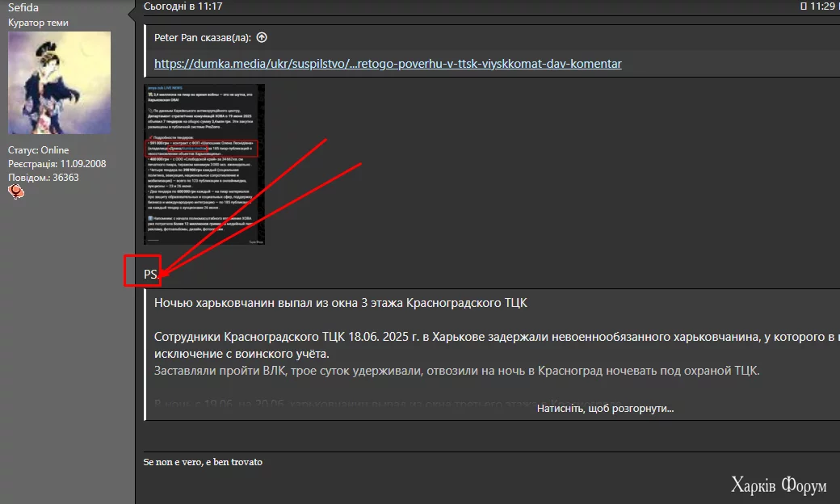The image size is (840, 504).
Task: Select 'Реєстрація: 11.09.2008' text
Action: click(57, 164)
